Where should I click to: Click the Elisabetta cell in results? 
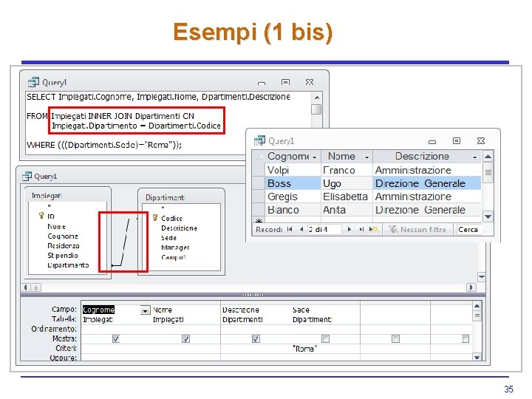click(x=347, y=197)
